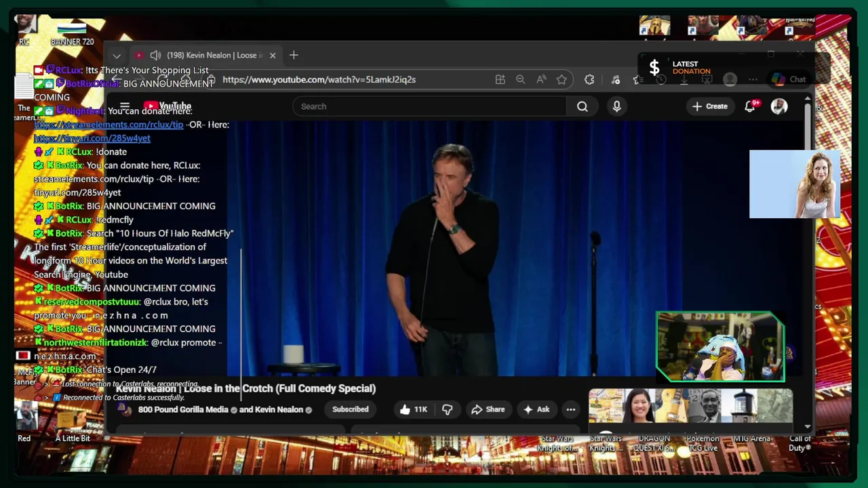Open the apps icon in address bar
The image size is (868, 488).
coord(500,79)
